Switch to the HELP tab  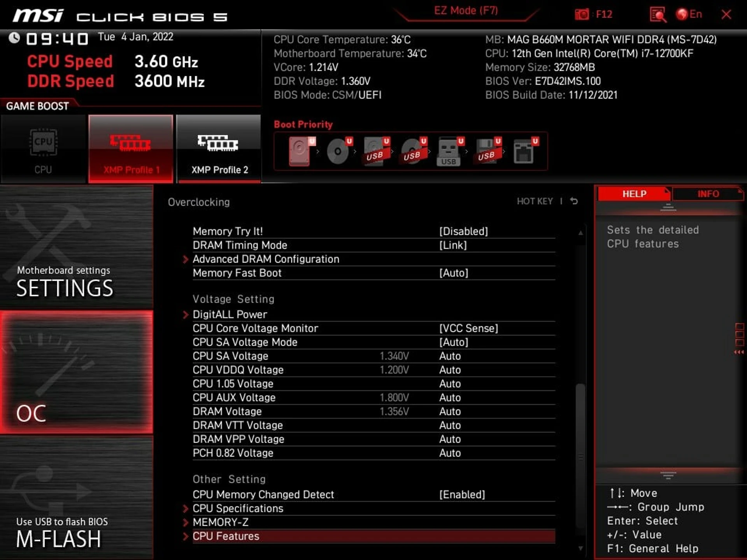click(x=634, y=194)
